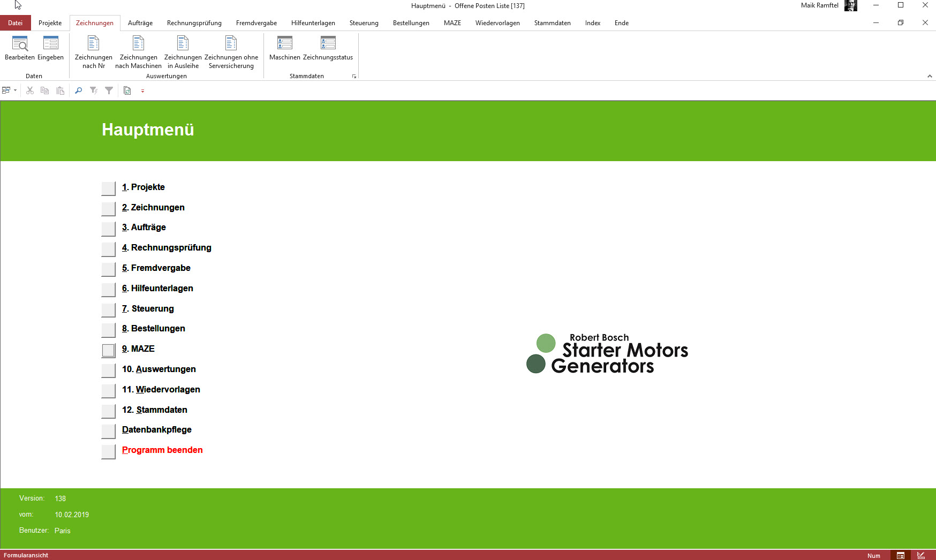Run the Zeichnungen ohne Serversicherung report

(231, 52)
